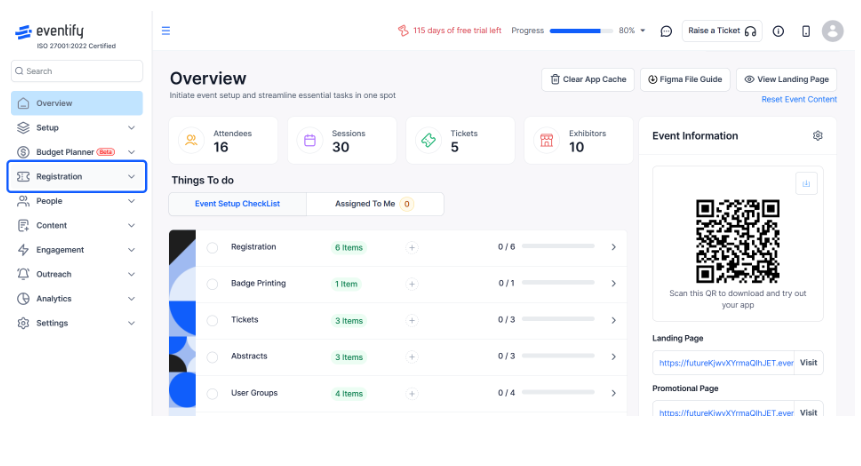Toggle the hamburger menu icon
The height and width of the screenshot is (466, 861).
click(x=166, y=31)
